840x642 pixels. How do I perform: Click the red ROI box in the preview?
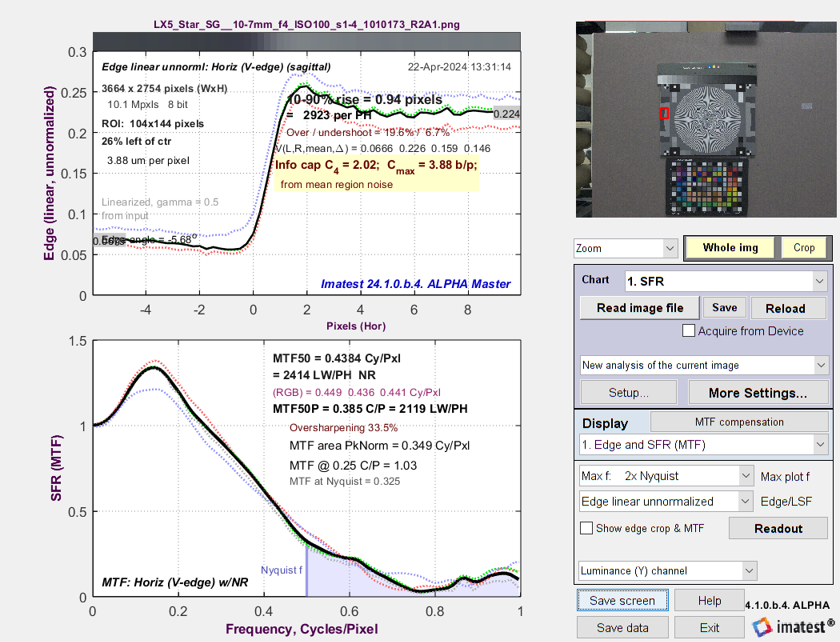tap(664, 114)
